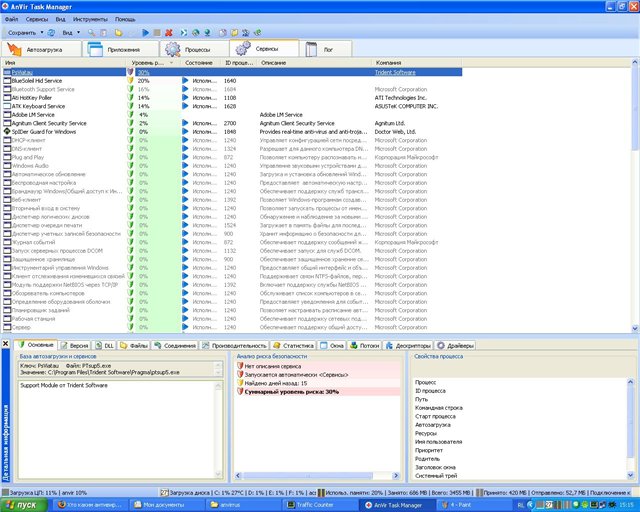The image size is (640, 512).
Task: Switch to the Автозагрузка tab
Action: pyautogui.click(x=41, y=49)
